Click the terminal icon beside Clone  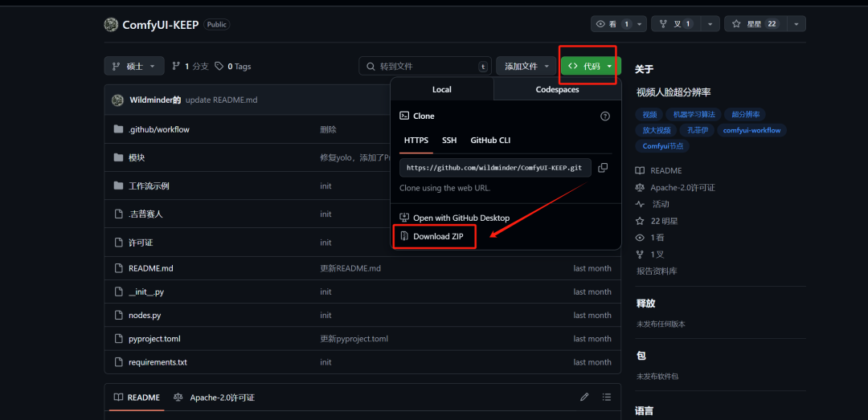404,116
